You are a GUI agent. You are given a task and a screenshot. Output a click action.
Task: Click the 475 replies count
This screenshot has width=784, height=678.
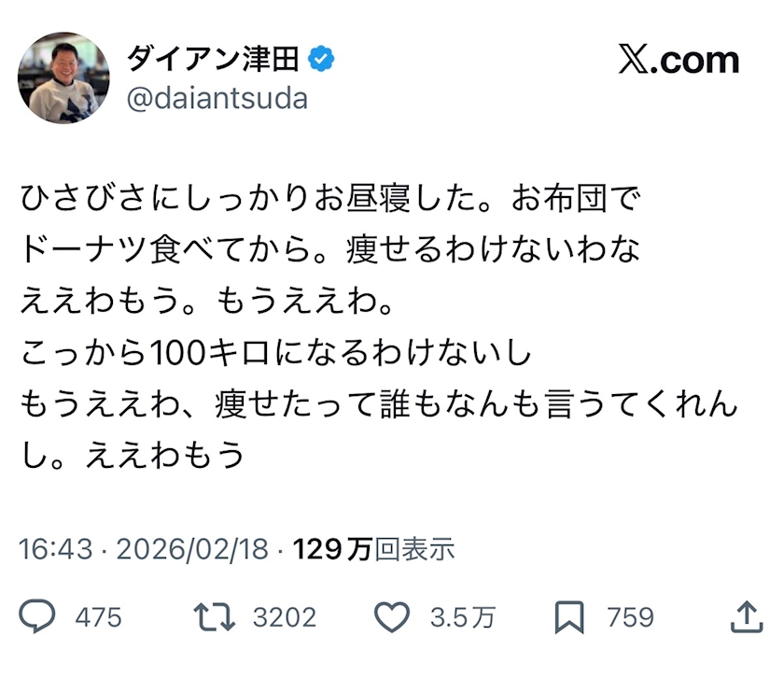coord(98,617)
